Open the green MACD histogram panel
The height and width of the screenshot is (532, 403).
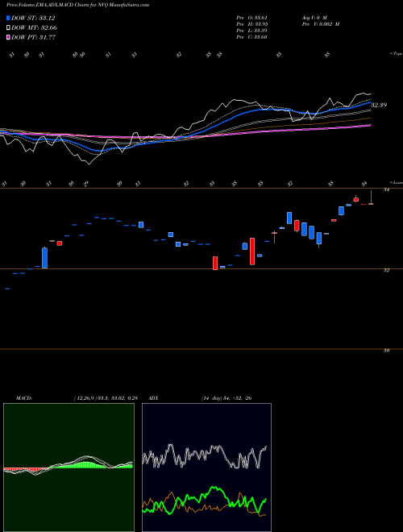pyautogui.click(x=69, y=468)
